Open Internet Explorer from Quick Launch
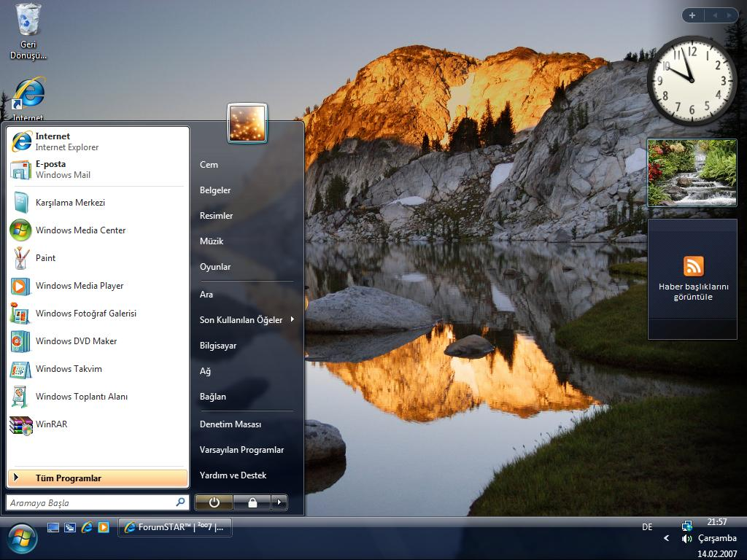Image resolution: width=747 pixels, height=560 pixels. click(87, 527)
